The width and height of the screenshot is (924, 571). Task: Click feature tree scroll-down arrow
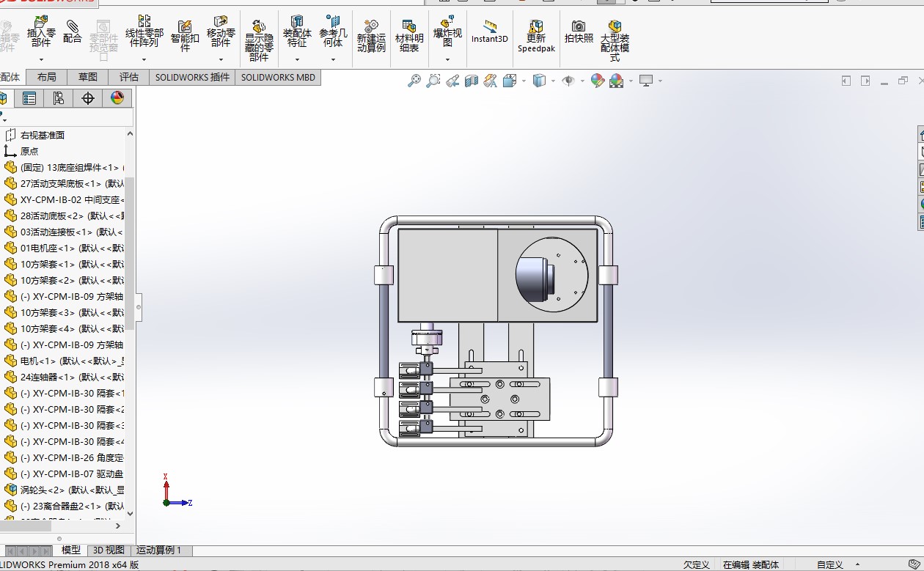point(130,514)
